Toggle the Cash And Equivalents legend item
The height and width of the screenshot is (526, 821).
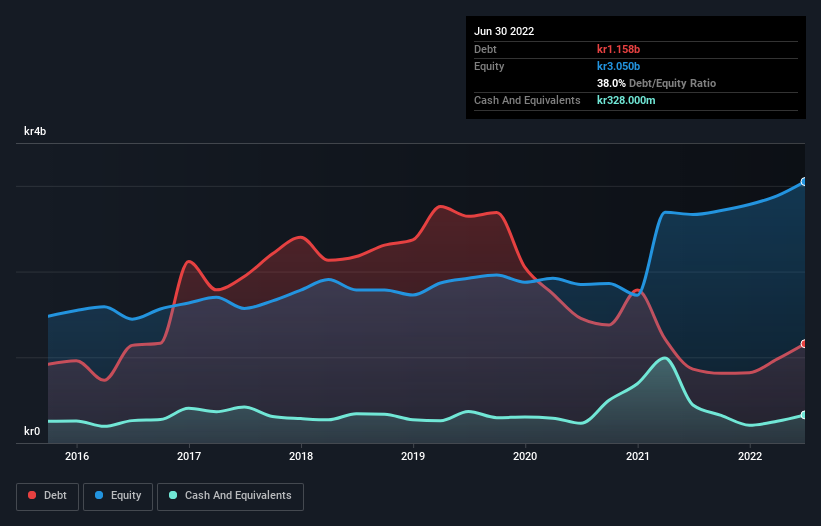(230, 495)
